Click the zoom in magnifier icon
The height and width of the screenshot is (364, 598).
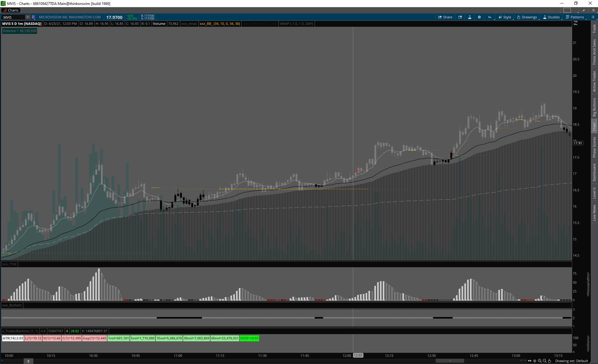point(540,361)
